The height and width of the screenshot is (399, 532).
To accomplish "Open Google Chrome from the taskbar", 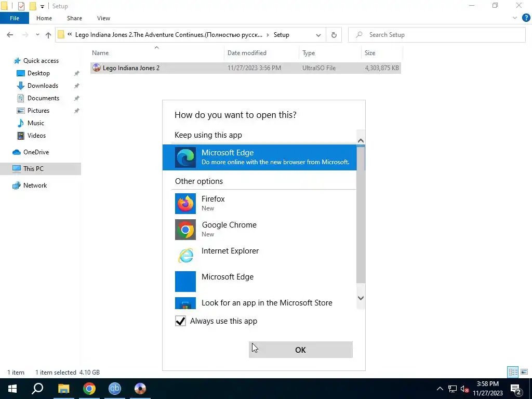I will coord(89,389).
